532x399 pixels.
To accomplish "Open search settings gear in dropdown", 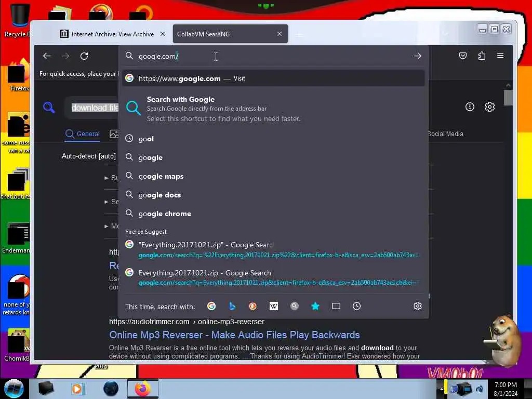I will point(417,307).
